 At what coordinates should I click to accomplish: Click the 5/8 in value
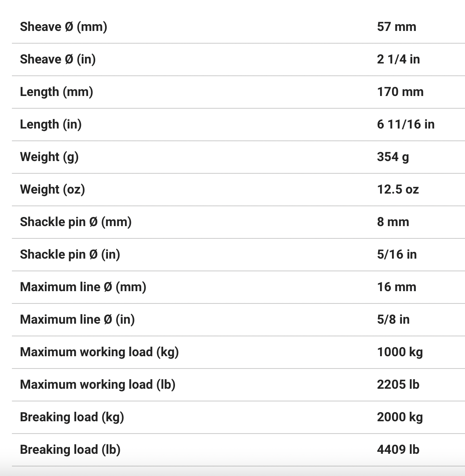[393, 320]
